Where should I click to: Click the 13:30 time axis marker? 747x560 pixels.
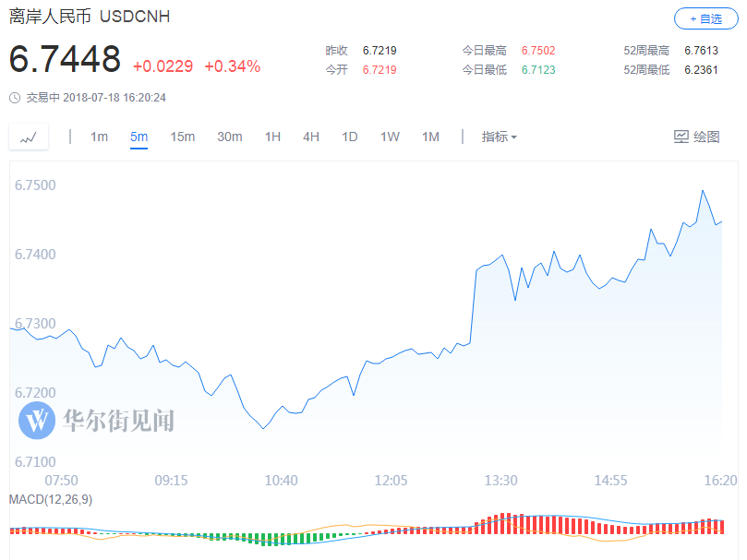point(501,481)
